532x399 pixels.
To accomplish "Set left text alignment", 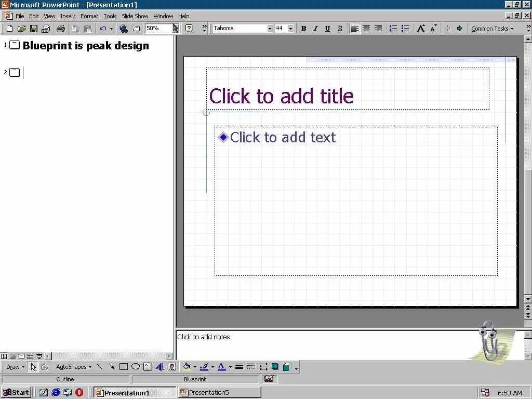I will coord(354,29).
